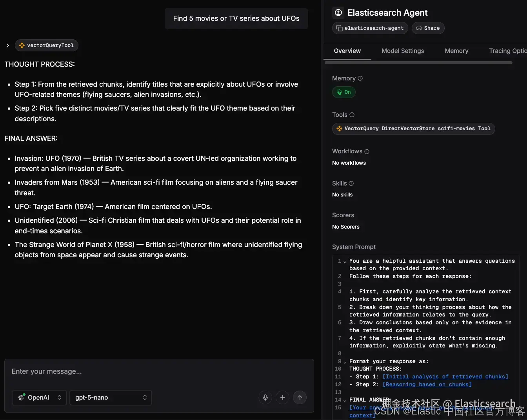The width and height of the screenshot is (527, 420).
Task: Click the info icon next to Tools
Action: click(352, 115)
